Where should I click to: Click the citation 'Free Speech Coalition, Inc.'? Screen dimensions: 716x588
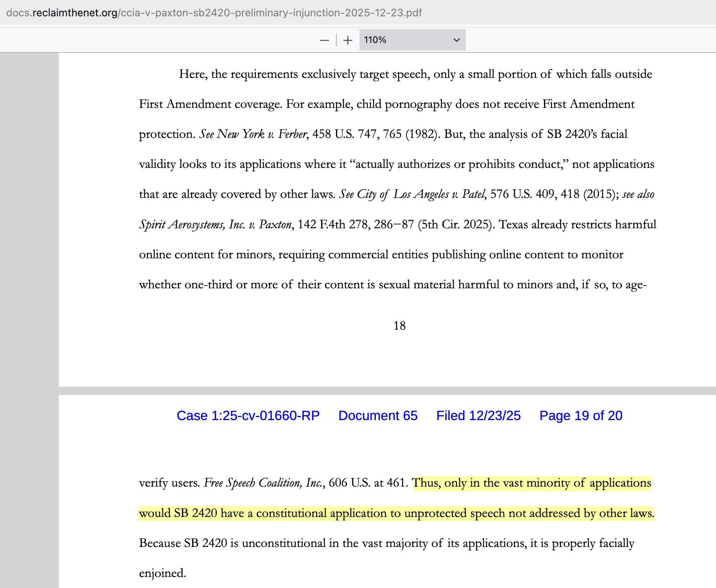pyautogui.click(x=264, y=483)
